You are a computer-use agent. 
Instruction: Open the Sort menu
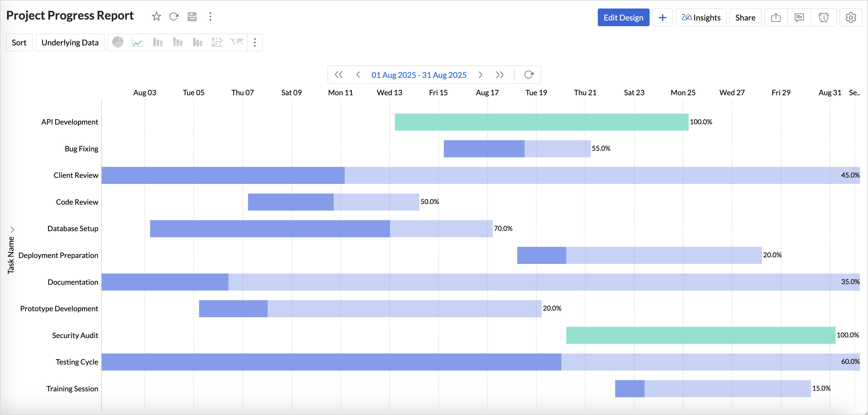19,42
